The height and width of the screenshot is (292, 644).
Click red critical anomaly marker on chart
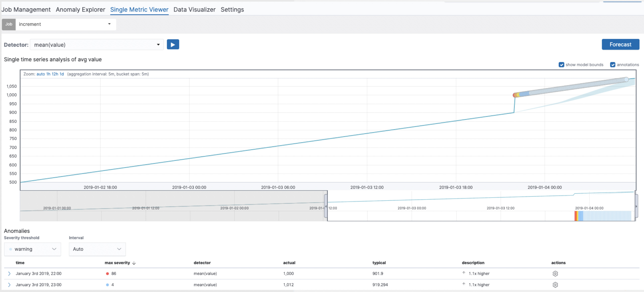[514, 95]
